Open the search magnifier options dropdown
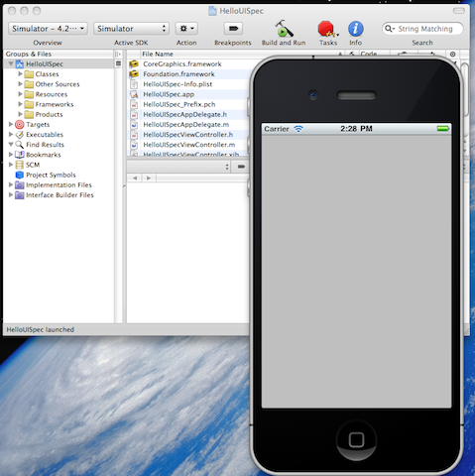The image size is (475, 476). click(x=390, y=29)
